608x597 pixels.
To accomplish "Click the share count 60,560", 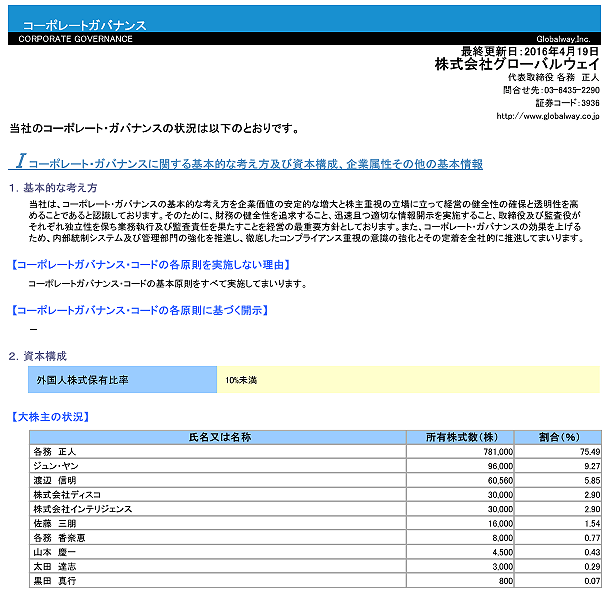I will coord(500,481).
